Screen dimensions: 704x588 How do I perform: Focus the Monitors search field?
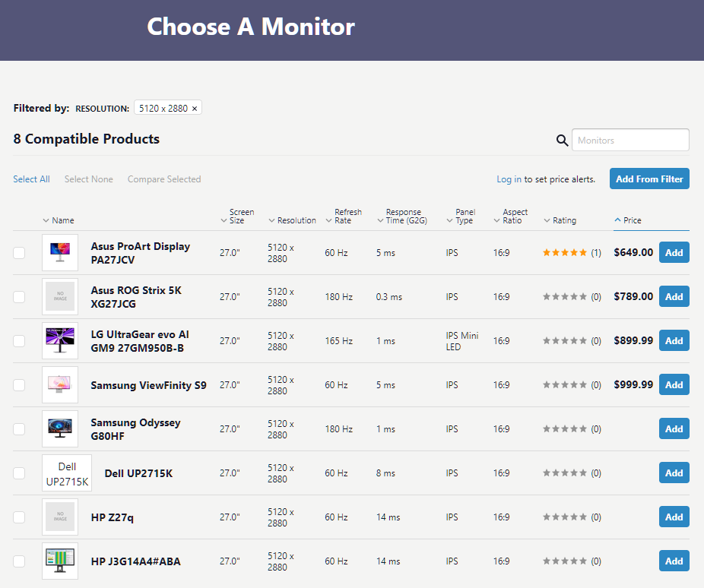pos(630,140)
